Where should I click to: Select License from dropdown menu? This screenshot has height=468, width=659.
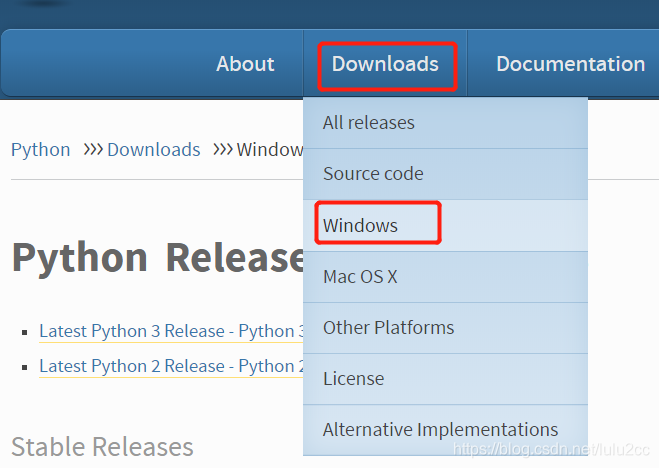click(445, 379)
